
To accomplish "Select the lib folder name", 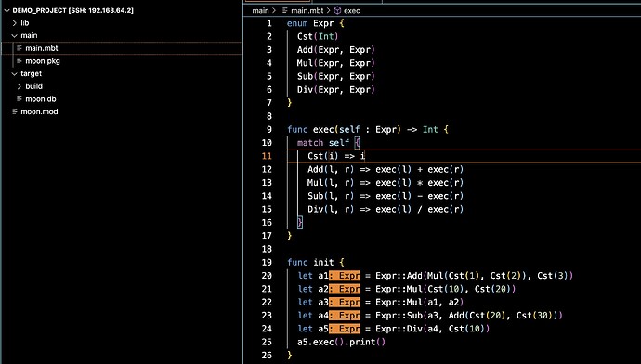I will [x=25, y=23].
